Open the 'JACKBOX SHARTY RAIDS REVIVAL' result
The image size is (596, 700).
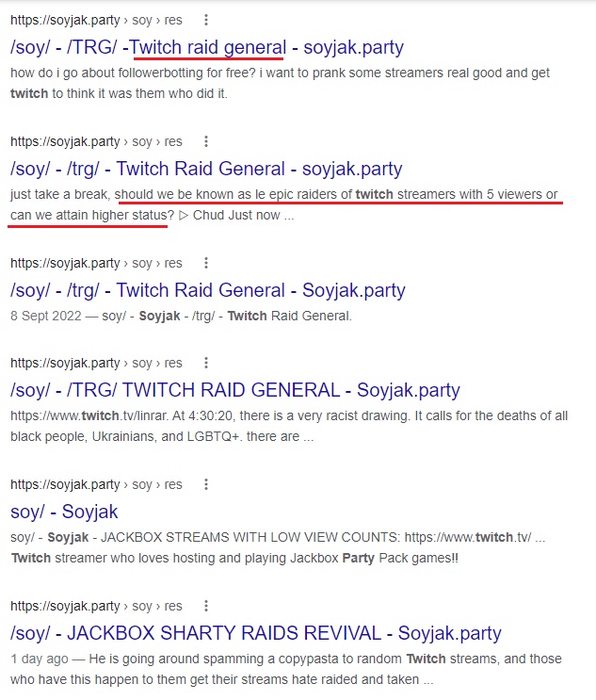click(256, 633)
